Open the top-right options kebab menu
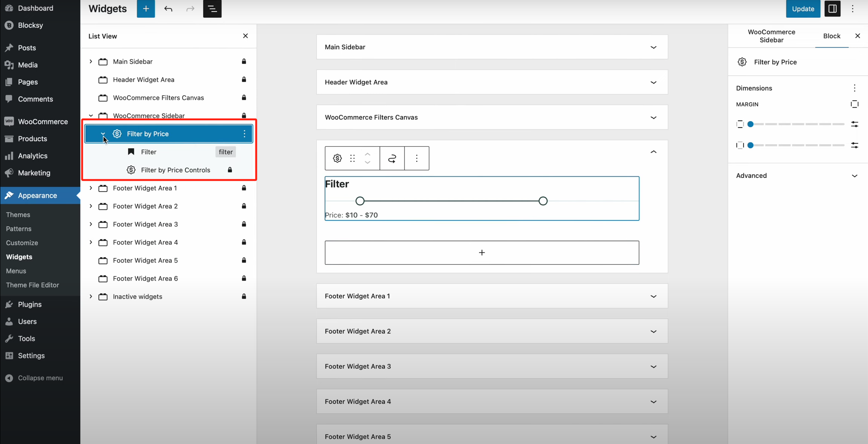868x444 pixels. coord(853,9)
